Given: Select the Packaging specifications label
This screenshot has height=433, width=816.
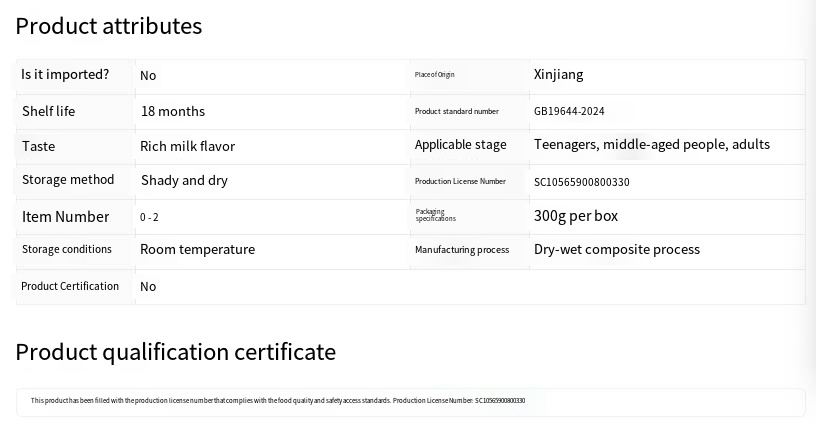Looking at the screenshot, I should pyautogui.click(x=435, y=215).
